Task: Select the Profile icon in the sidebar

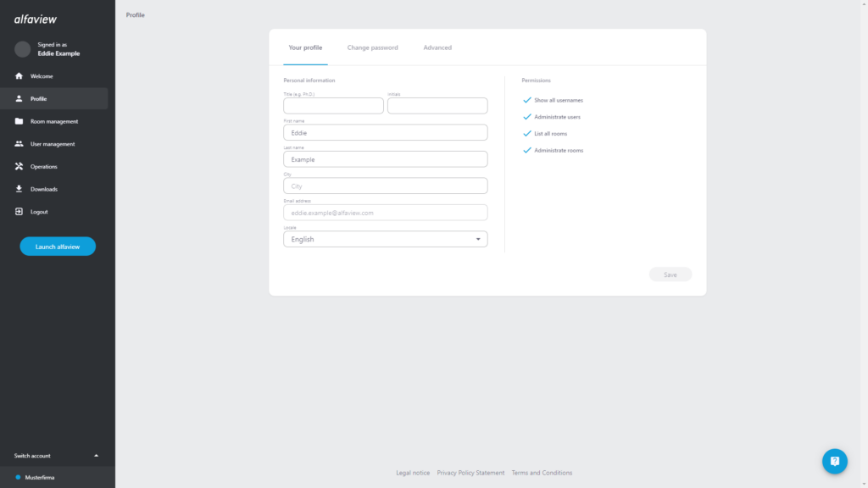Action: pyautogui.click(x=18, y=98)
